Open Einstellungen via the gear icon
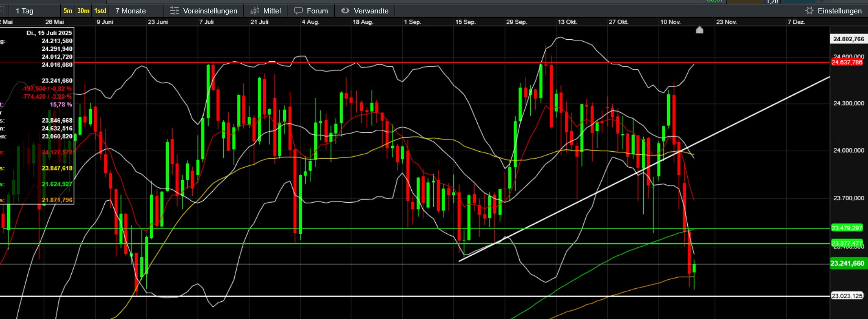Image resolution: width=868 pixels, height=319 pixels. 809,11
